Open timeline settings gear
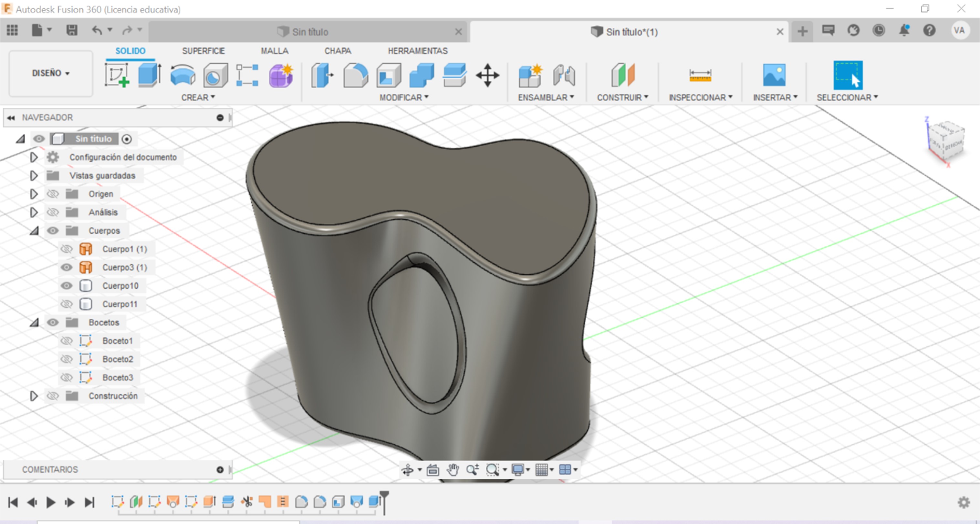Image resolution: width=980 pixels, height=524 pixels. click(x=964, y=502)
